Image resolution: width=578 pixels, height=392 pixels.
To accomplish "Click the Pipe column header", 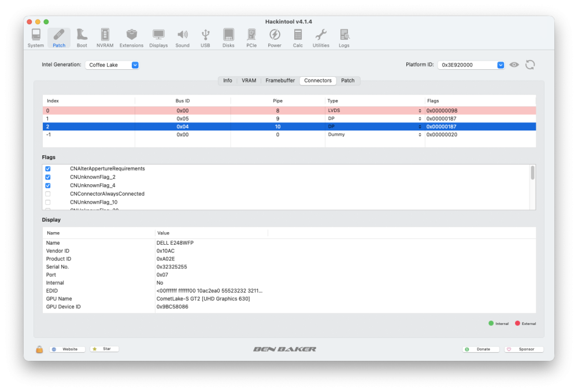I will point(277,101).
